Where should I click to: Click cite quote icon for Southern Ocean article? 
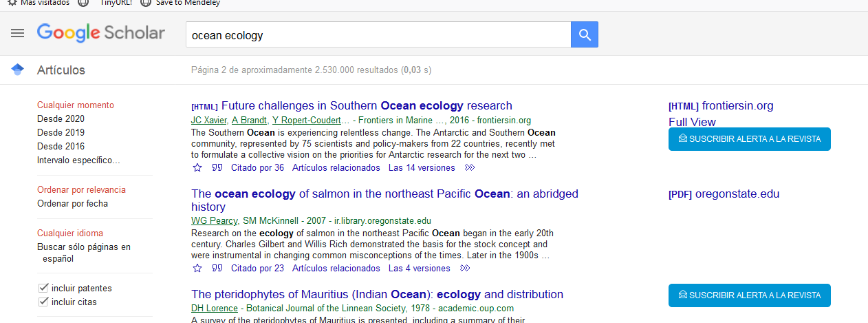217,167
